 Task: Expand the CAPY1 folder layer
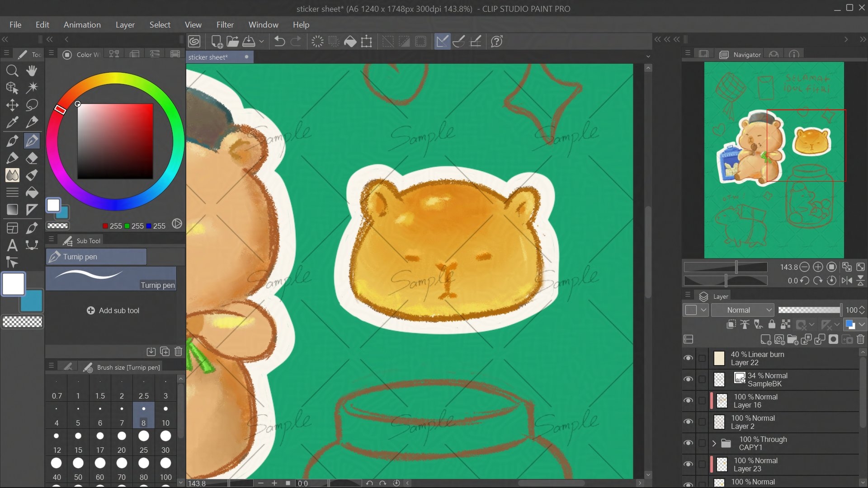714,443
